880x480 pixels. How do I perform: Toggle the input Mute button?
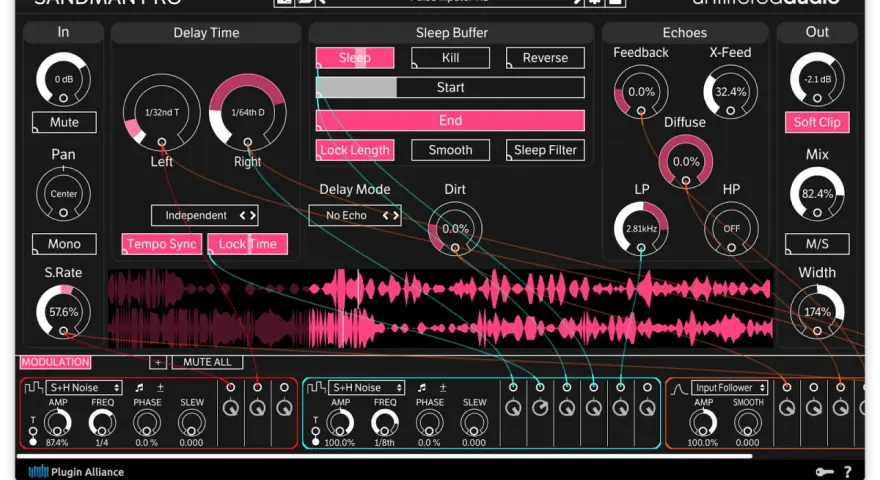[x=65, y=122]
